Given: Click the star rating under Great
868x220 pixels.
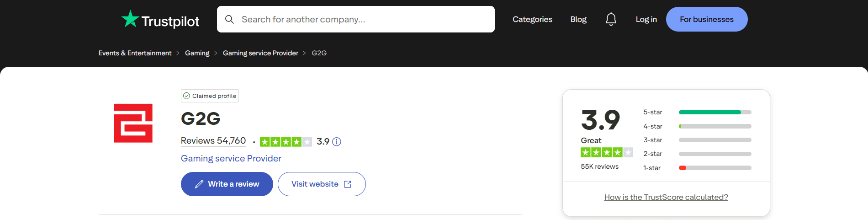Looking at the screenshot, I should point(606,152).
